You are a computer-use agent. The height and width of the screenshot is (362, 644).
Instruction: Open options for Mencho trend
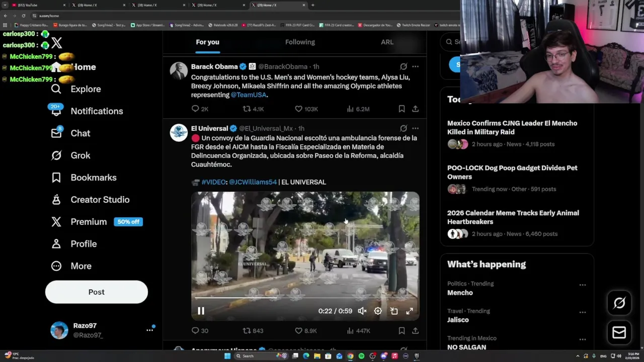point(582,285)
